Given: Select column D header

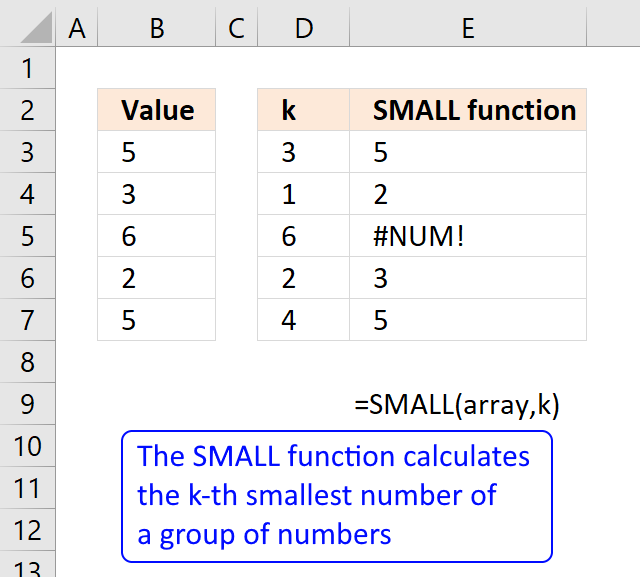Looking at the screenshot, I should (304, 29).
